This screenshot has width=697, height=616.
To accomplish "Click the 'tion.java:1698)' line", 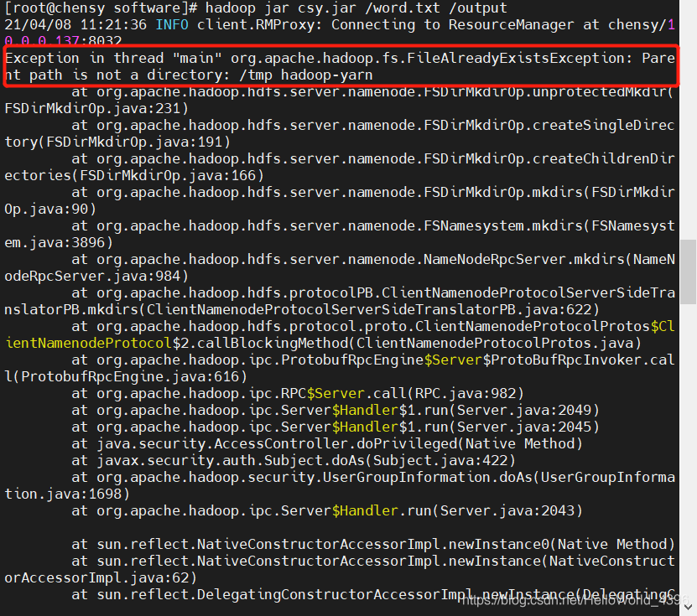I will 67,494.
